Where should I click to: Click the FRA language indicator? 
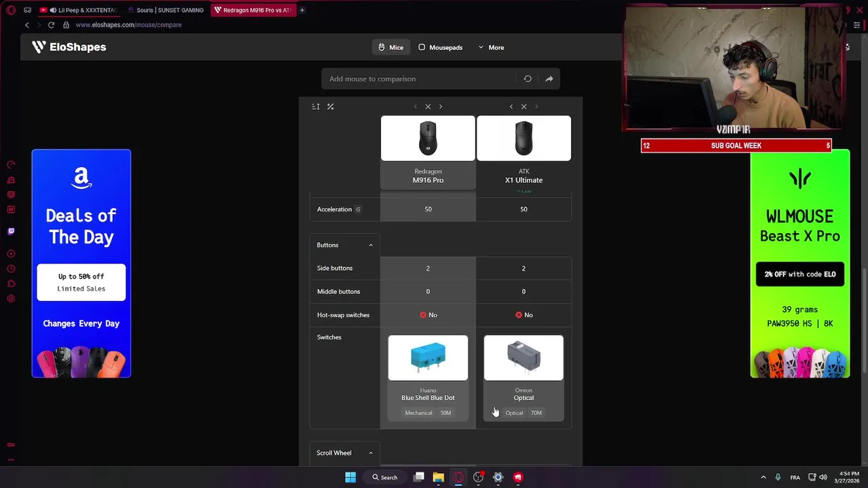(x=795, y=478)
